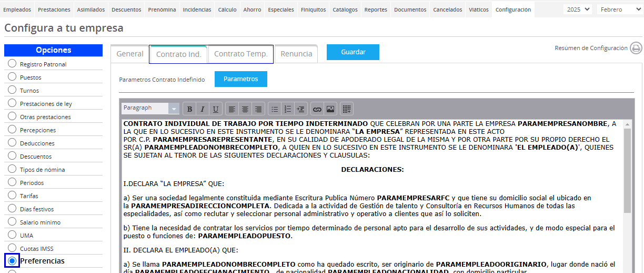The height and width of the screenshot is (273, 644).
Task: Open the Prenómina menu
Action: pyautogui.click(x=162, y=9)
